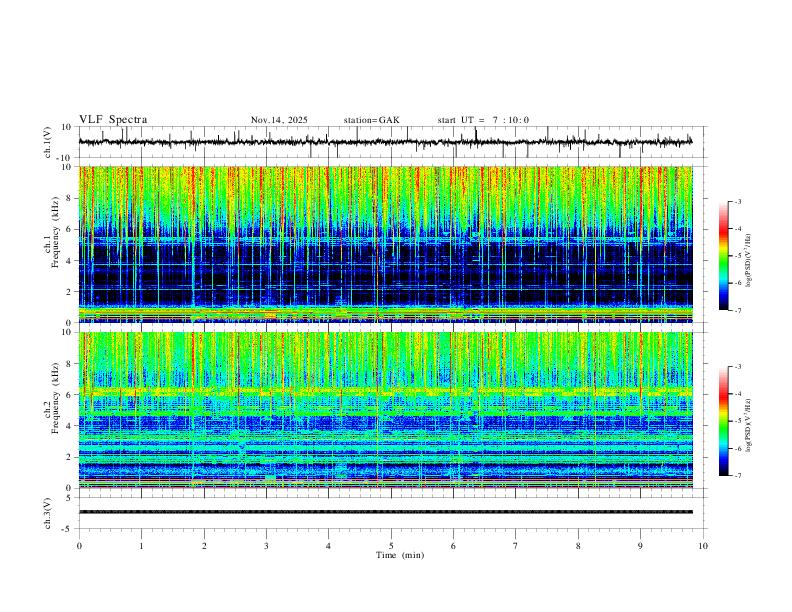Click the ch.3 voltage trace
Viewport: 792px width, 612px height.
[385, 512]
